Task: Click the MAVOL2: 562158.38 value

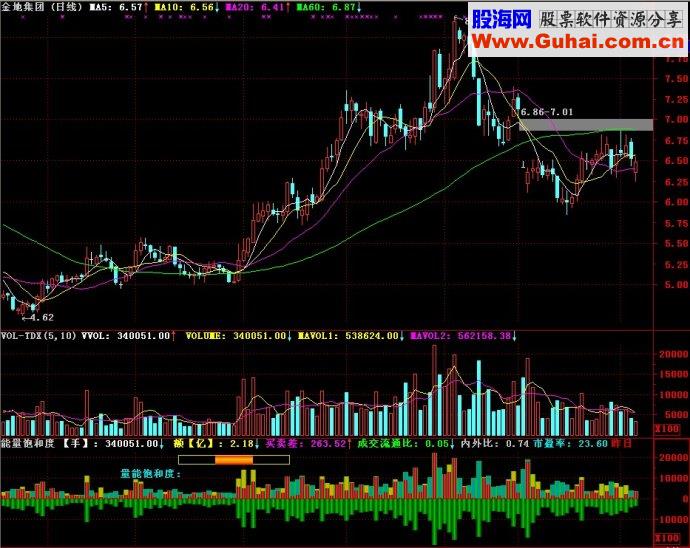Action: (x=463, y=335)
